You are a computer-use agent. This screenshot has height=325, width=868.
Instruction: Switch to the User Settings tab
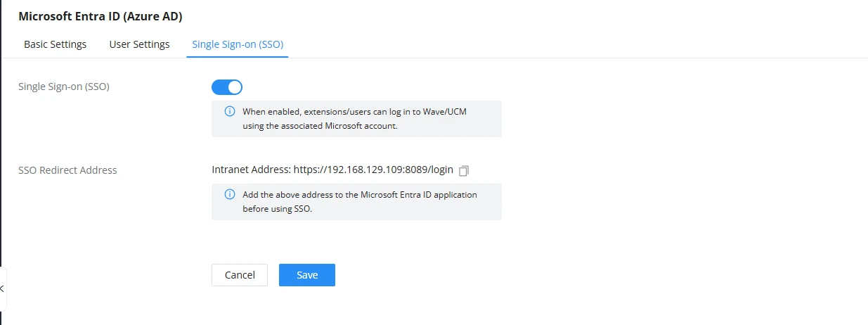pos(139,44)
